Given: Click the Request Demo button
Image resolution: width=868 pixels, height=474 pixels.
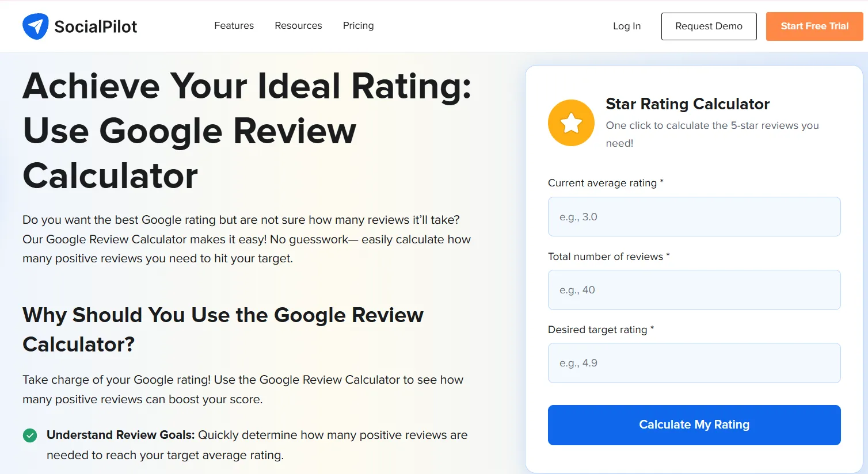Looking at the screenshot, I should [709, 26].
